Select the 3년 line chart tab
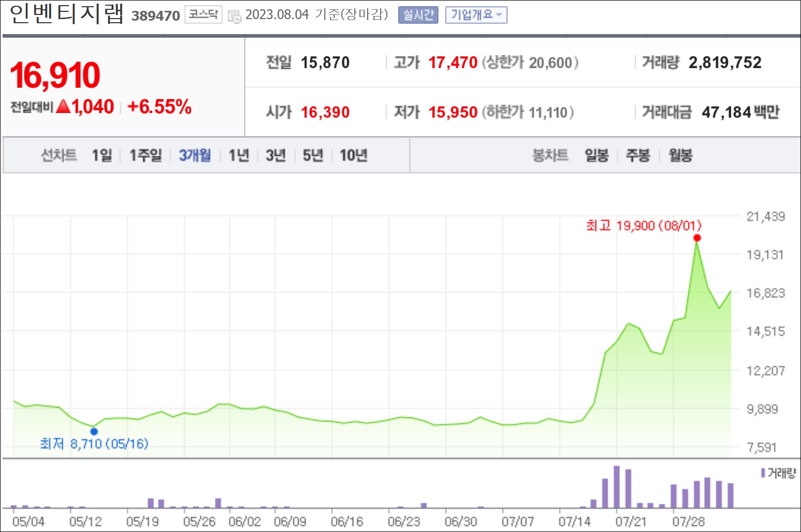Screen dimensions: 801x532 [x=275, y=155]
